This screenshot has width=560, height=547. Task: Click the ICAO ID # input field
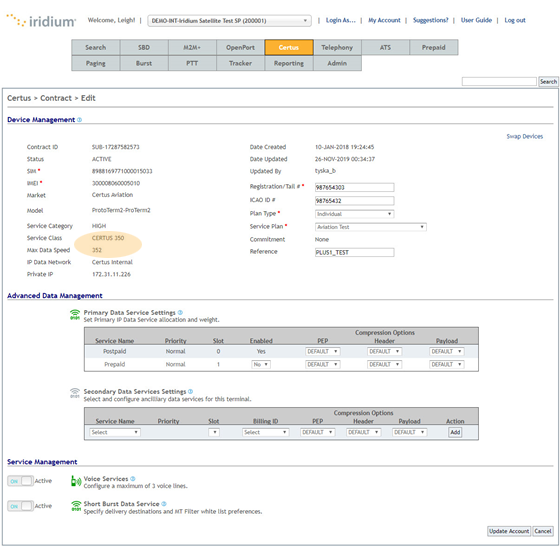click(354, 201)
